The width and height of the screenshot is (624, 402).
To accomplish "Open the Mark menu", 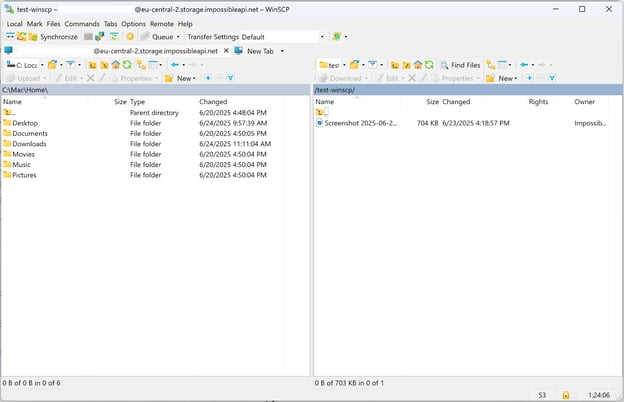I will coord(34,24).
